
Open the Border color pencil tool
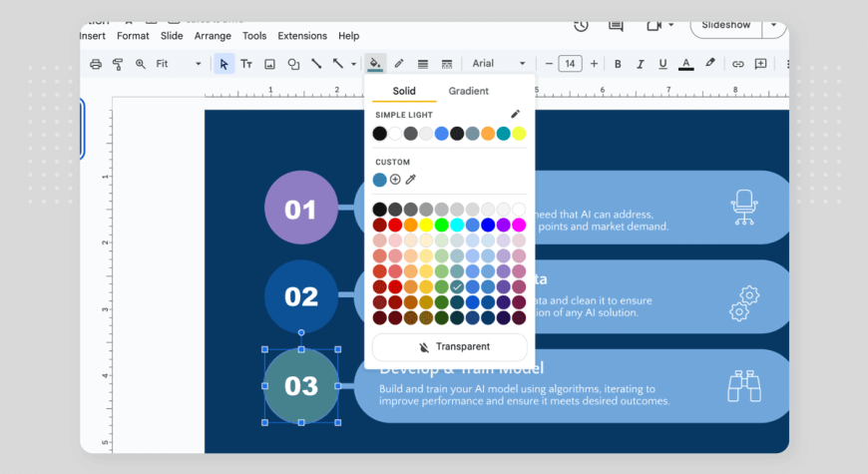(399, 64)
